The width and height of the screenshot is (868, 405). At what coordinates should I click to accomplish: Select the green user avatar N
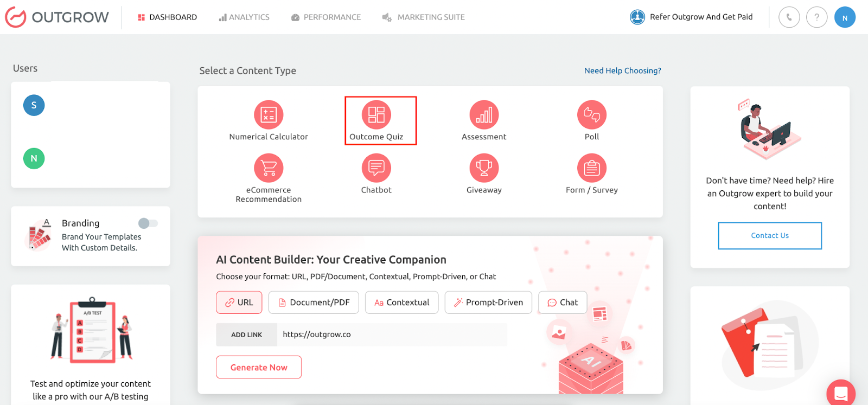34,158
